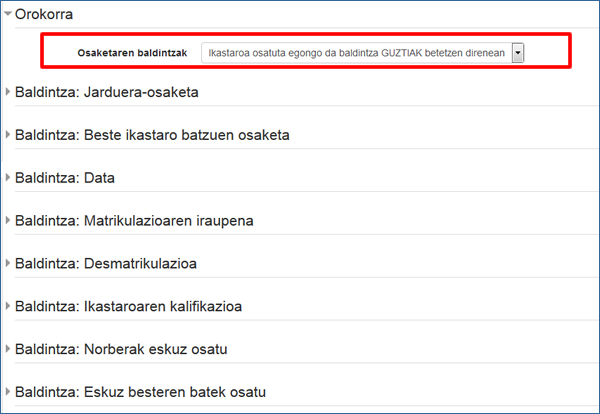Click 'Baldintza: Ikastaroaren kalifikazioa' heading text
600x414 pixels.
click(x=129, y=306)
